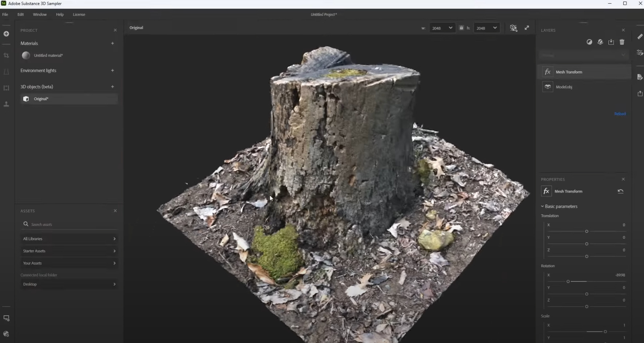Close the Properties panel
This screenshot has height=343, width=644.
point(623,179)
